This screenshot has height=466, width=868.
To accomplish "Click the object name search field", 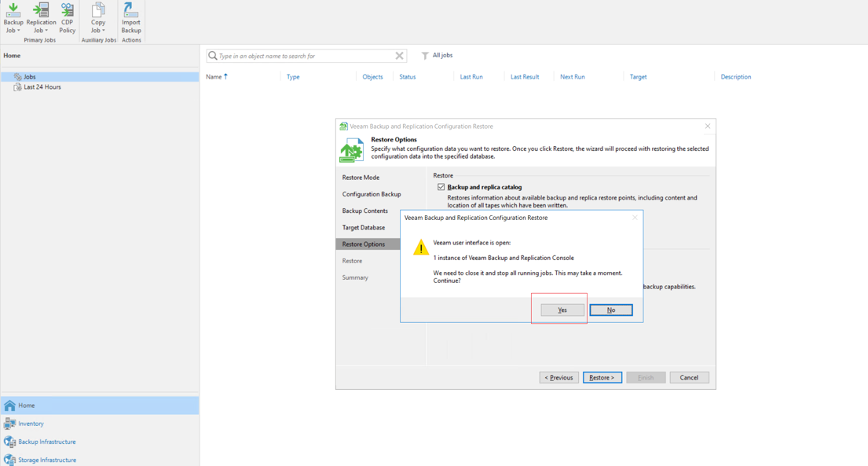I will click(x=302, y=56).
